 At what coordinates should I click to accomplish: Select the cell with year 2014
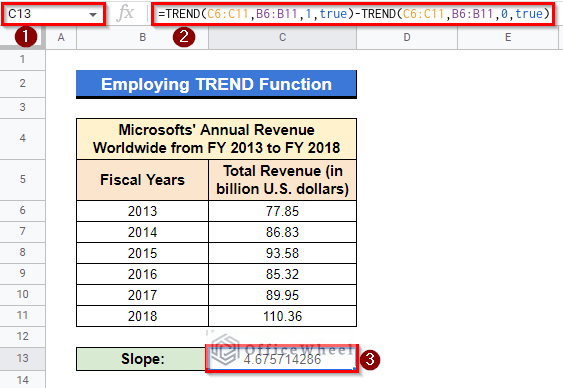[143, 232]
